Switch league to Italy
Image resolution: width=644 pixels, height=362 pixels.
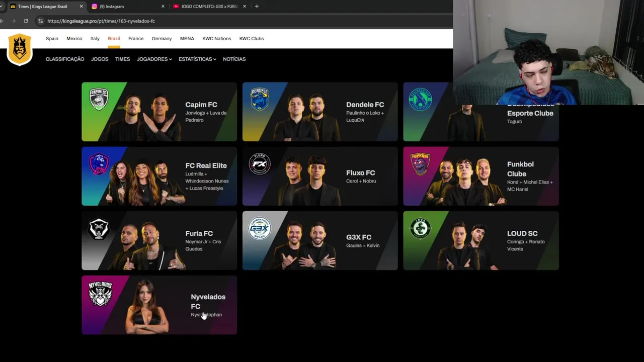95,39
